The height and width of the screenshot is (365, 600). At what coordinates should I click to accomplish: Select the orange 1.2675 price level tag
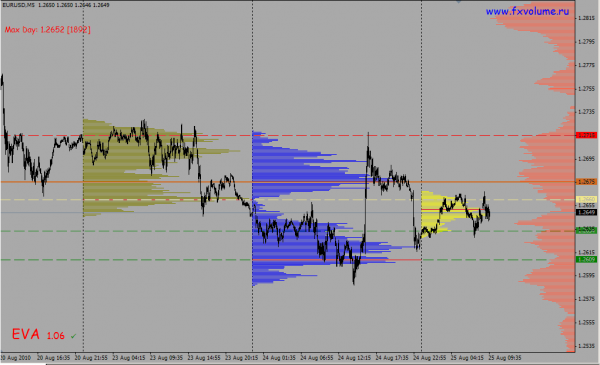pos(586,182)
